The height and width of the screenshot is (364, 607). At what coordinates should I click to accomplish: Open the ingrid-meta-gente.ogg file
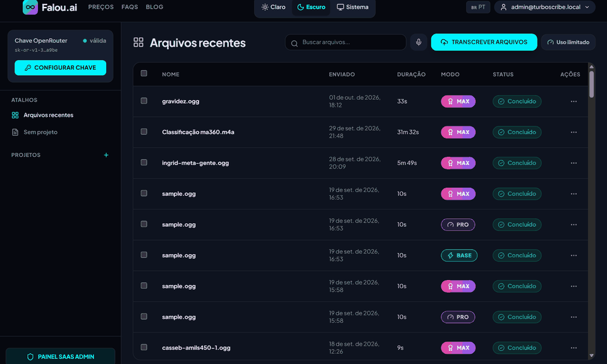point(195,163)
